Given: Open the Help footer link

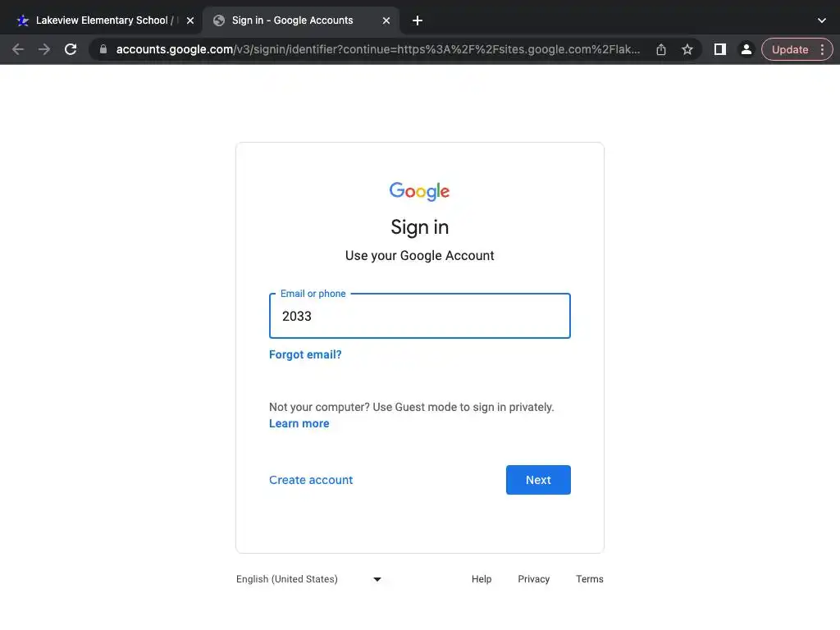Looking at the screenshot, I should point(481,579).
